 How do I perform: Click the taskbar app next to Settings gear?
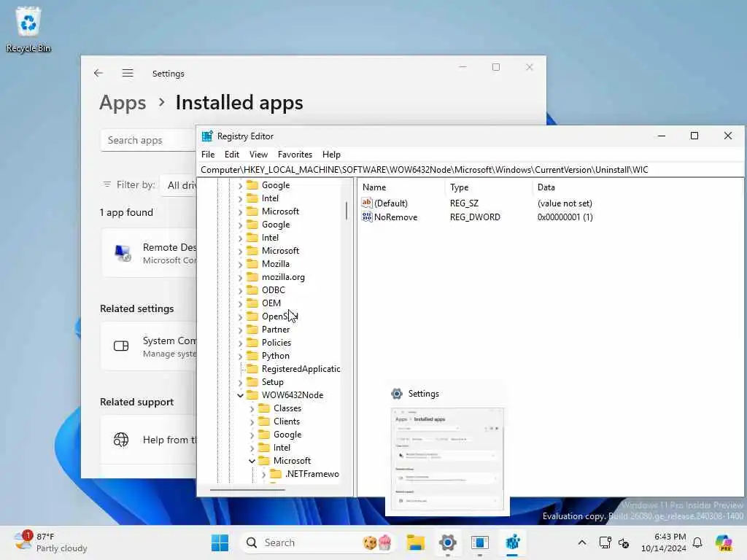pyautogui.click(x=480, y=542)
